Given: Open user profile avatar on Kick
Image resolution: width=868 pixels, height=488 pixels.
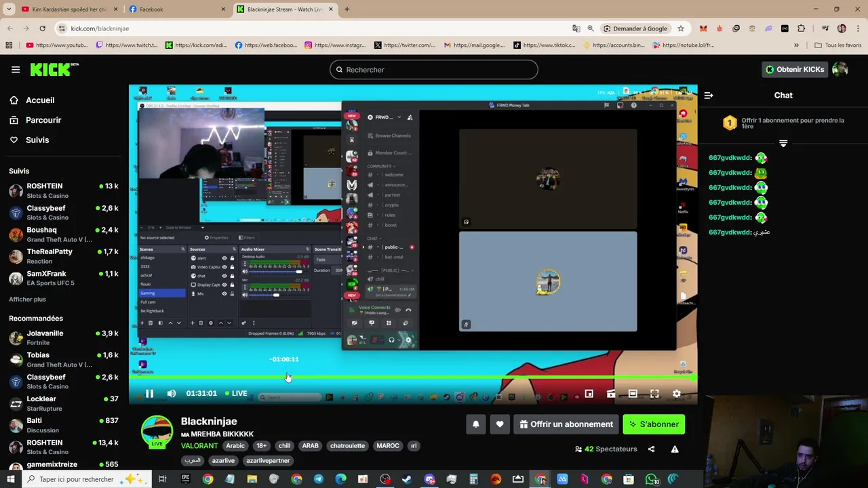Looking at the screenshot, I should 840,69.
